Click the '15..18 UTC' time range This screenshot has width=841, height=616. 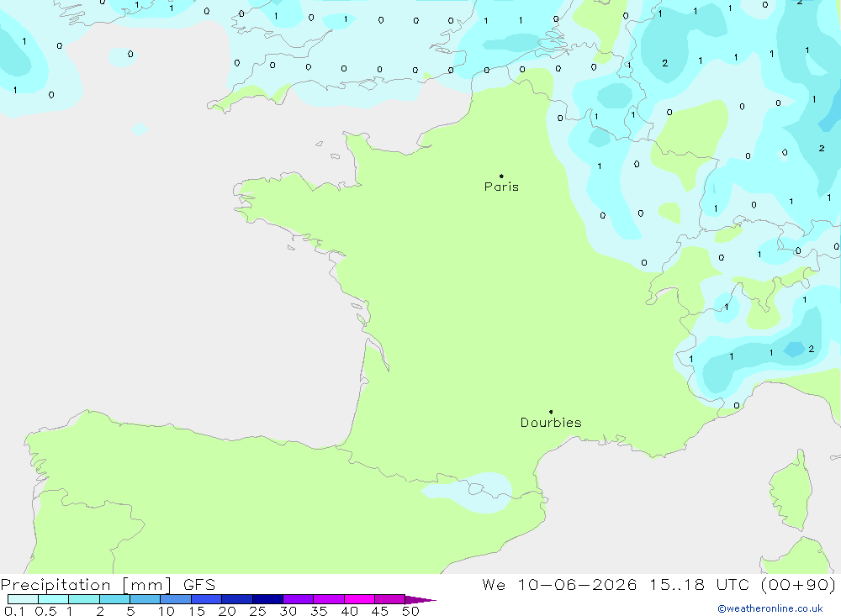point(700,585)
